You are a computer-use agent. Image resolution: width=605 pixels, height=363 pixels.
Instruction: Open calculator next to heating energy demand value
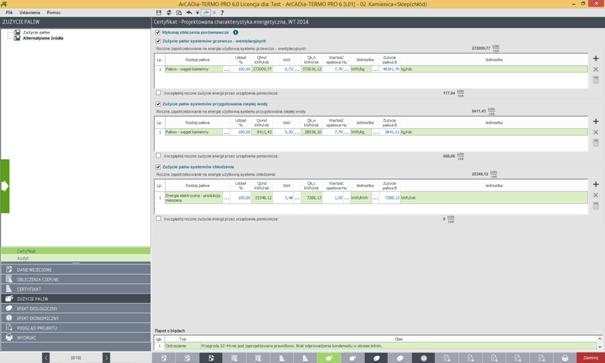496,49
